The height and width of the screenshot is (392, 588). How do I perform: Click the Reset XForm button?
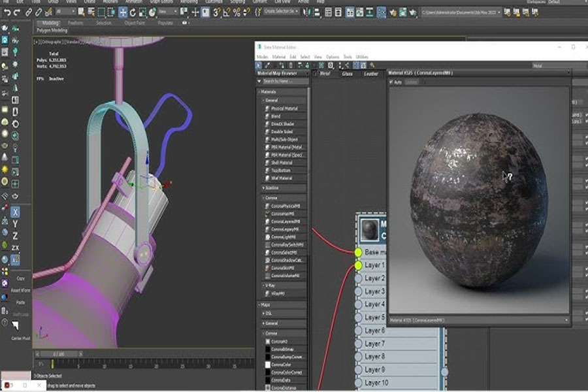point(21,290)
